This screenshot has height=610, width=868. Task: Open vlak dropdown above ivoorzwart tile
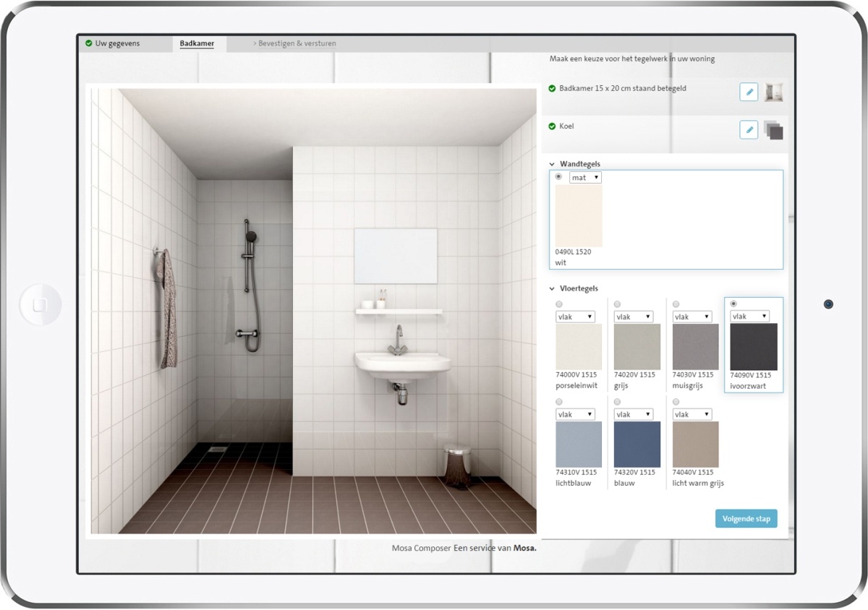point(750,316)
